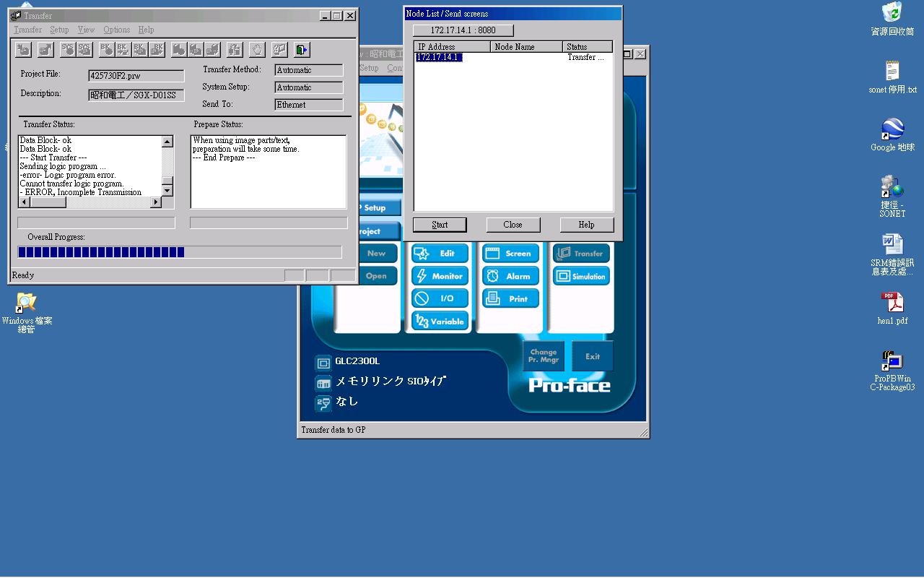Open the Alarm clock button
The height and width of the screenshot is (578, 924).
coord(510,276)
